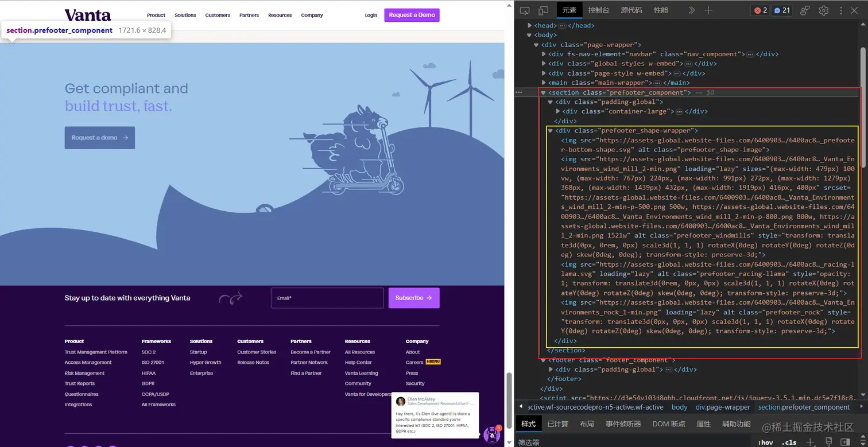The width and height of the screenshot is (868, 447).
Task: Expand collapsed content ellipsis in head tag
Action: (562, 26)
